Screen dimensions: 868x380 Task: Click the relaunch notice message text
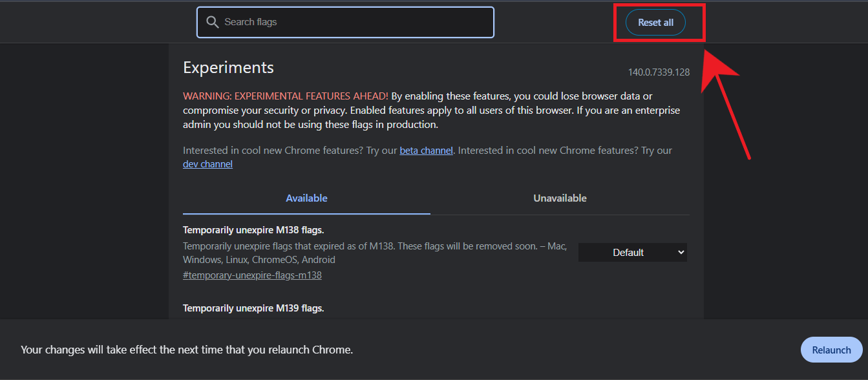point(187,350)
